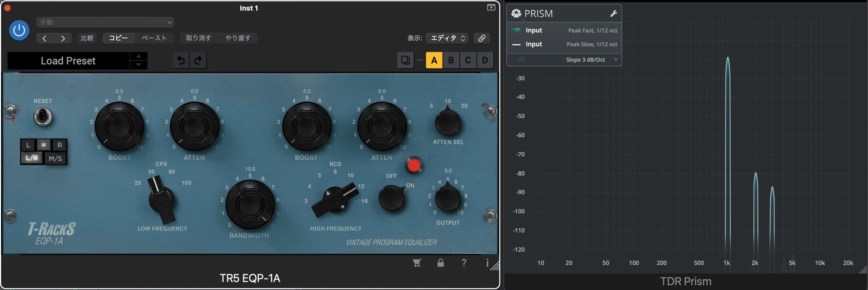Open the 手動 preset dropdown
Viewport: 868px width, 290px height.
105,22
